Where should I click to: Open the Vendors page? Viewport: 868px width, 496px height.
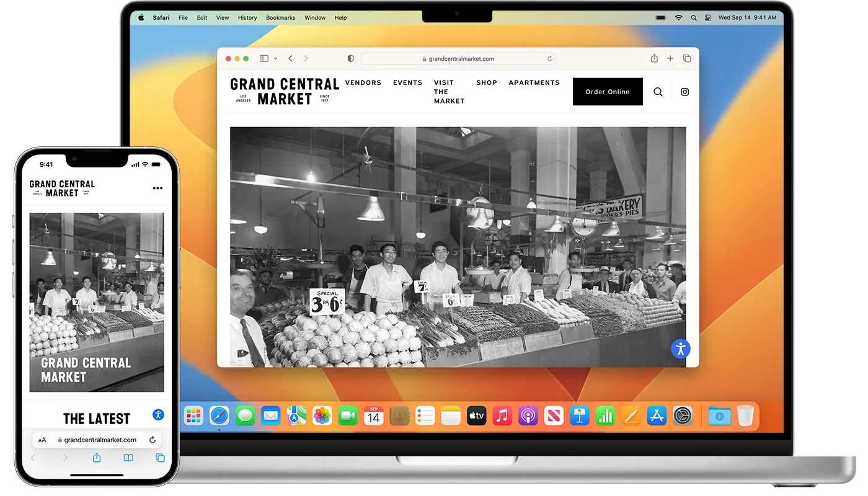click(x=363, y=82)
